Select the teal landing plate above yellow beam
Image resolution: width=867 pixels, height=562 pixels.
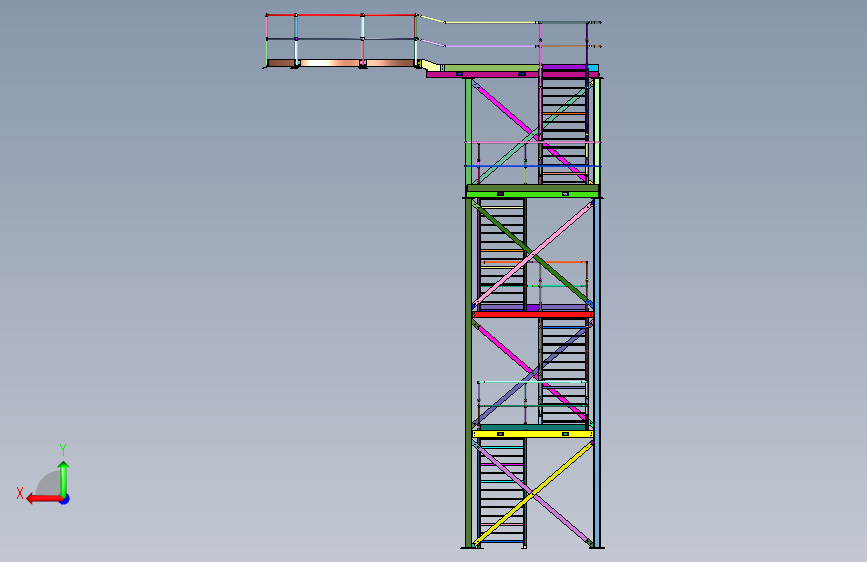coord(532,428)
